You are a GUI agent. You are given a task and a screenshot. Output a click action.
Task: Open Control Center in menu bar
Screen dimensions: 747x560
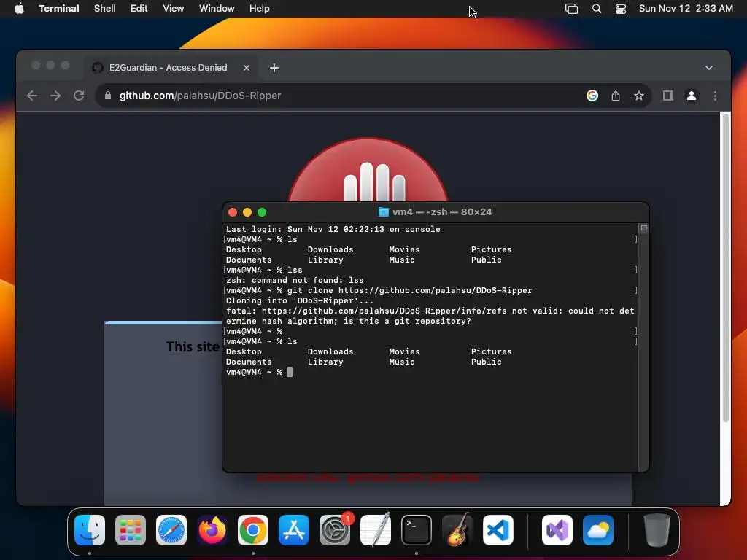tap(621, 9)
